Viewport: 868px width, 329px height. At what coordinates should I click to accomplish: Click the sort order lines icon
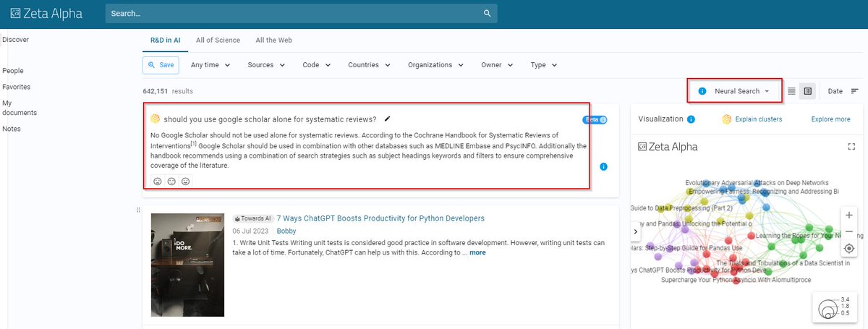(x=854, y=91)
